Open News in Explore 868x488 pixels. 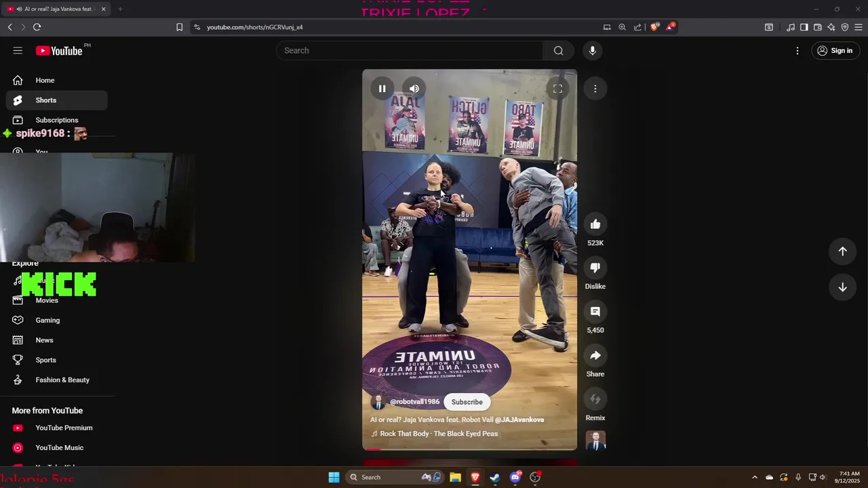(x=57, y=340)
